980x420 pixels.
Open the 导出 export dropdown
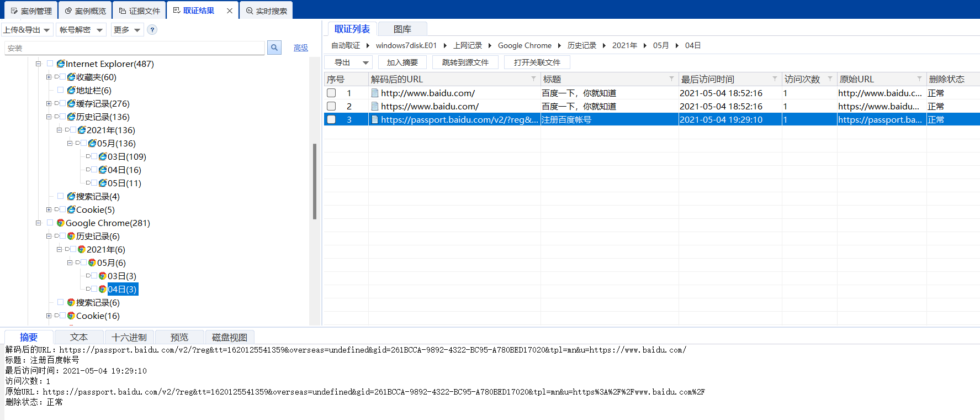pyautogui.click(x=348, y=62)
